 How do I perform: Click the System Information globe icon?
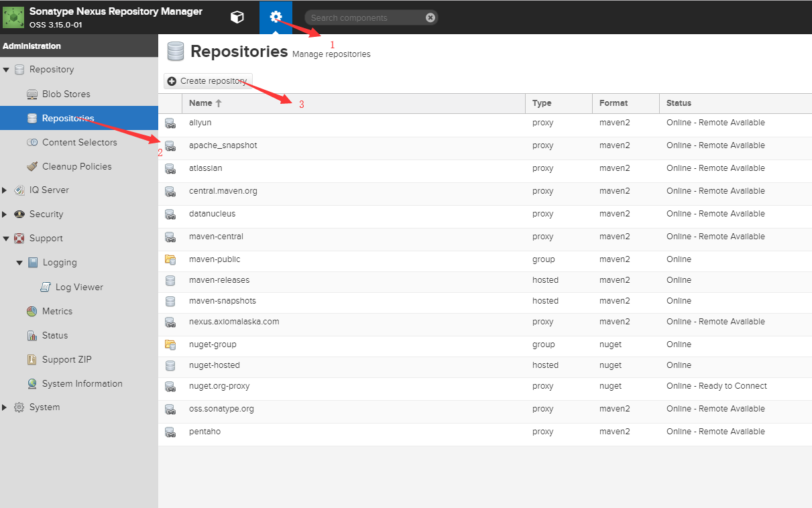(32, 383)
